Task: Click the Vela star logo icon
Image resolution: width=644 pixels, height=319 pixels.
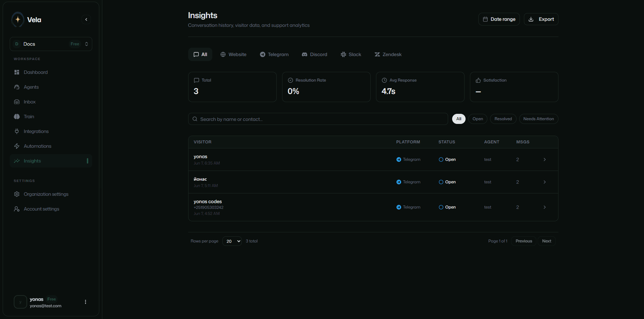Action: pos(18,19)
